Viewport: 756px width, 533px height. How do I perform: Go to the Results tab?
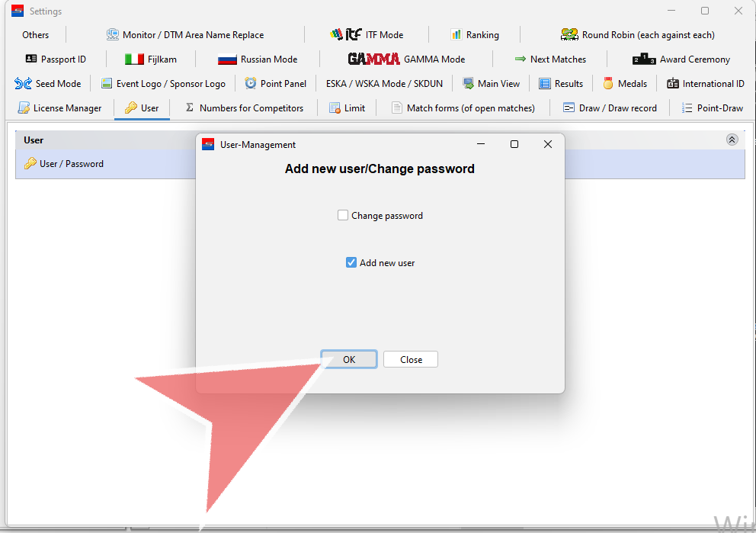click(561, 83)
